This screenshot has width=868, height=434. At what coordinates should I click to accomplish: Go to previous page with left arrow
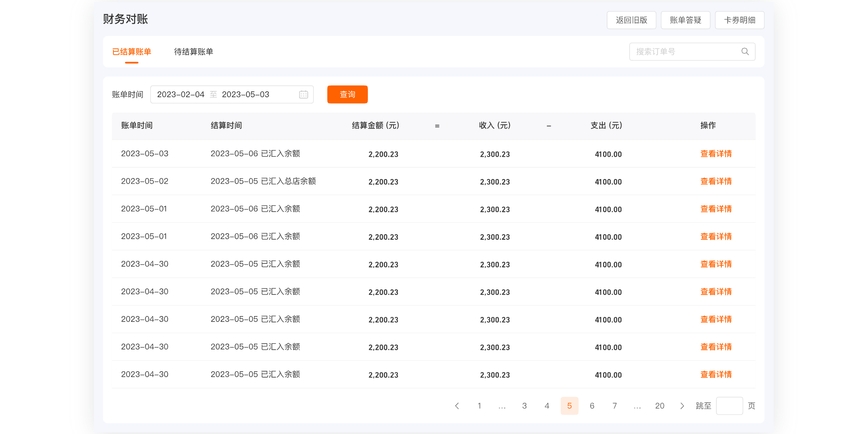[x=457, y=406]
